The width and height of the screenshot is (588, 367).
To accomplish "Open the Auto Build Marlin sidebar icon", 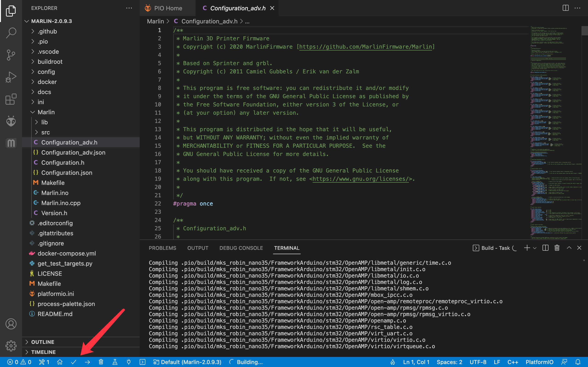I will (x=11, y=143).
